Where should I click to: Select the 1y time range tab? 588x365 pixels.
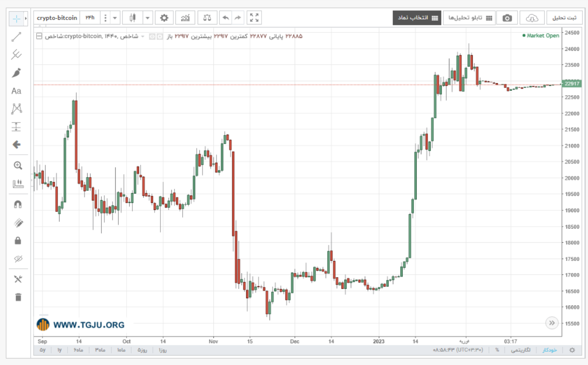point(59,350)
